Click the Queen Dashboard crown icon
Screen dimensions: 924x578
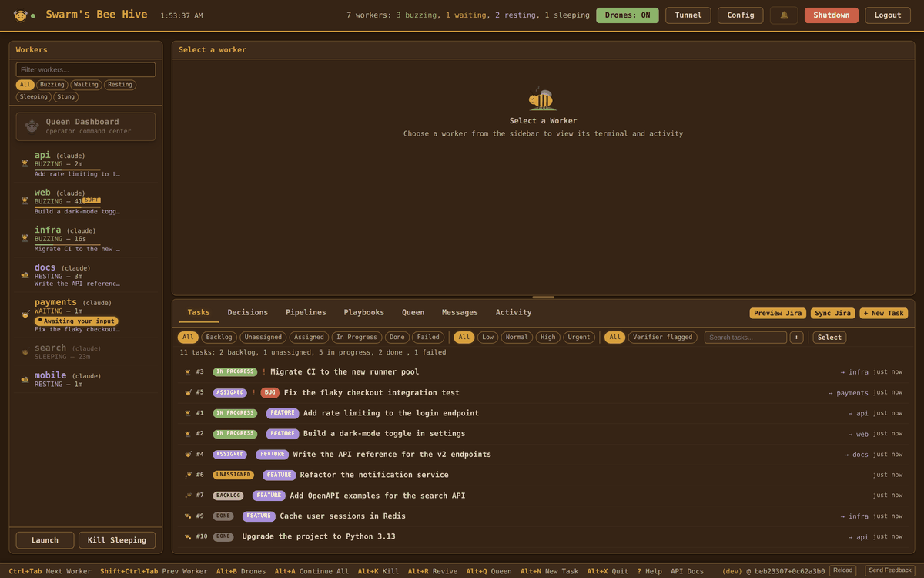click(32, 126)
